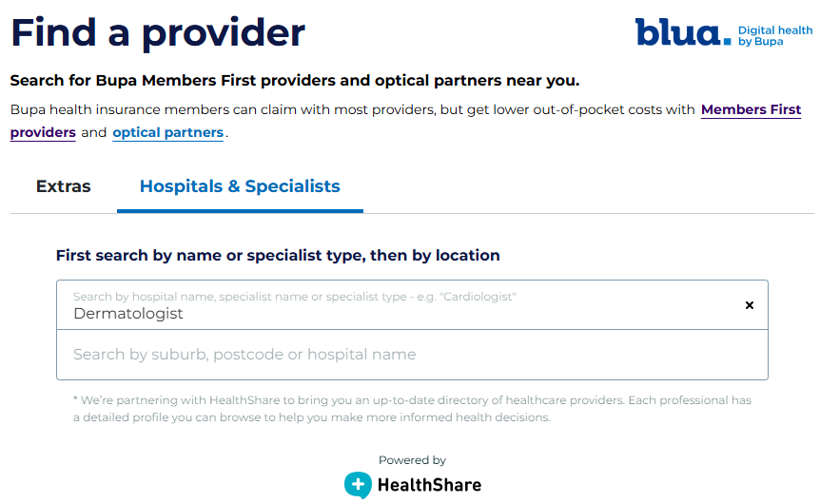Click the 'Powered by' text

412,460
